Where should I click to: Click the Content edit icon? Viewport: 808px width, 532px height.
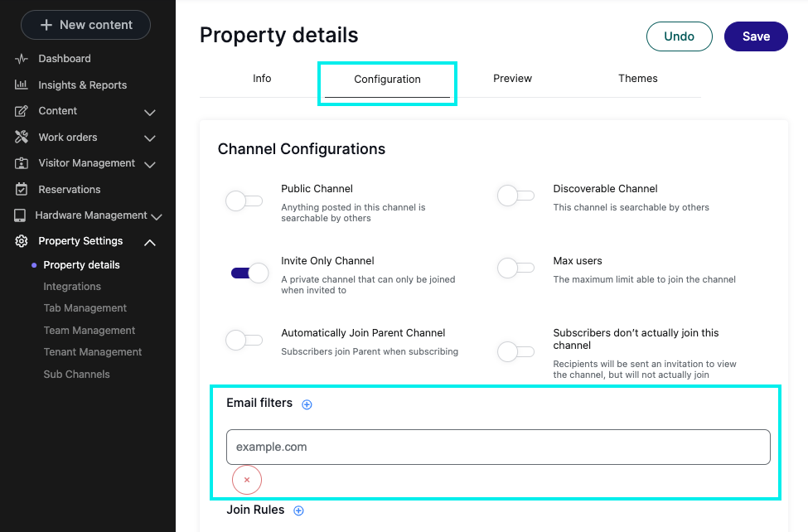point(21,111)
